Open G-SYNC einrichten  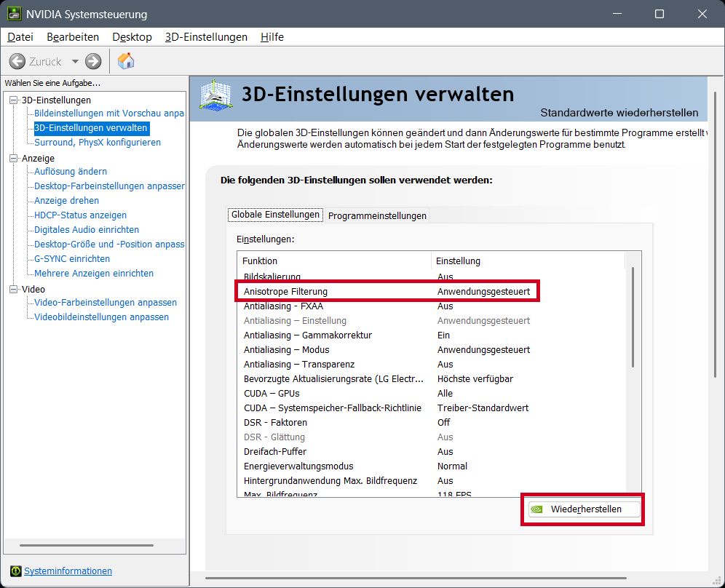(72, 259)
